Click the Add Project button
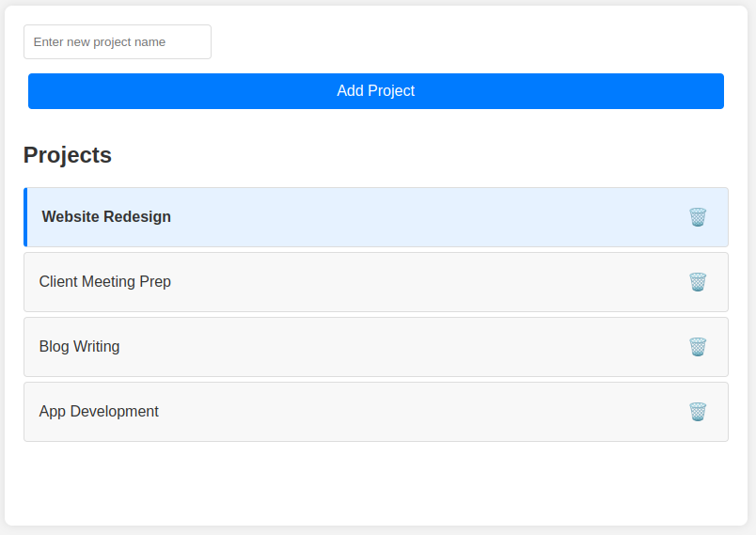This screenshot has width=756, height=535. tap(376, 91)
